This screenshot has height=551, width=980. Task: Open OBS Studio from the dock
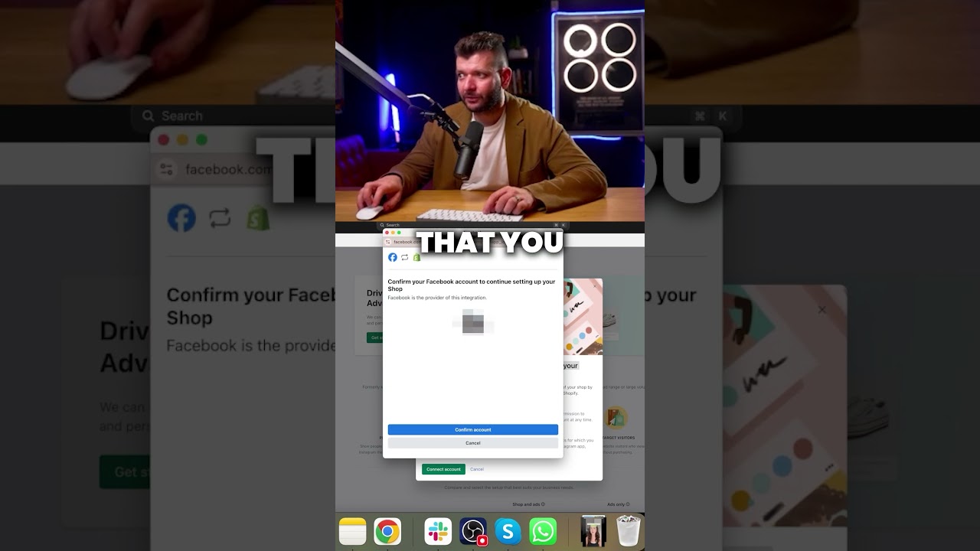(473, 531)
